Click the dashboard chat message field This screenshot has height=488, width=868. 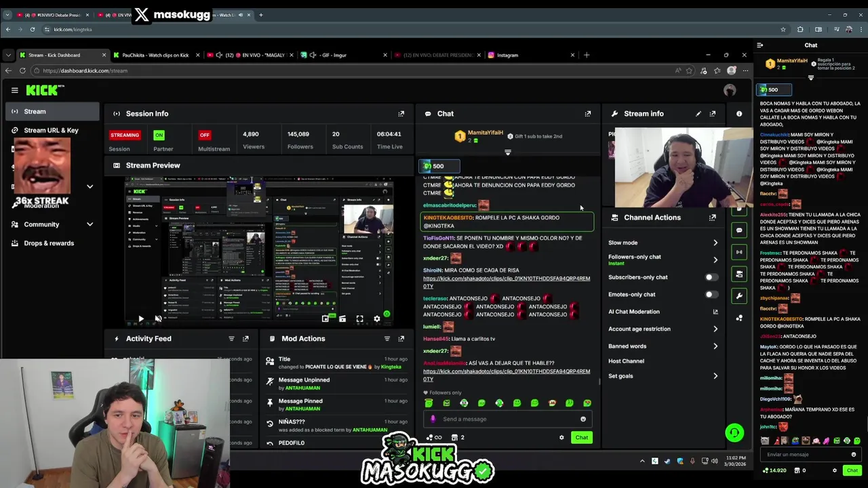tap(507, 419)
